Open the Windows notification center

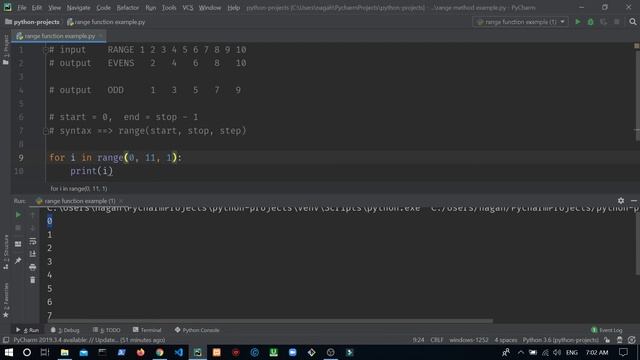click(x=623, y=352)
